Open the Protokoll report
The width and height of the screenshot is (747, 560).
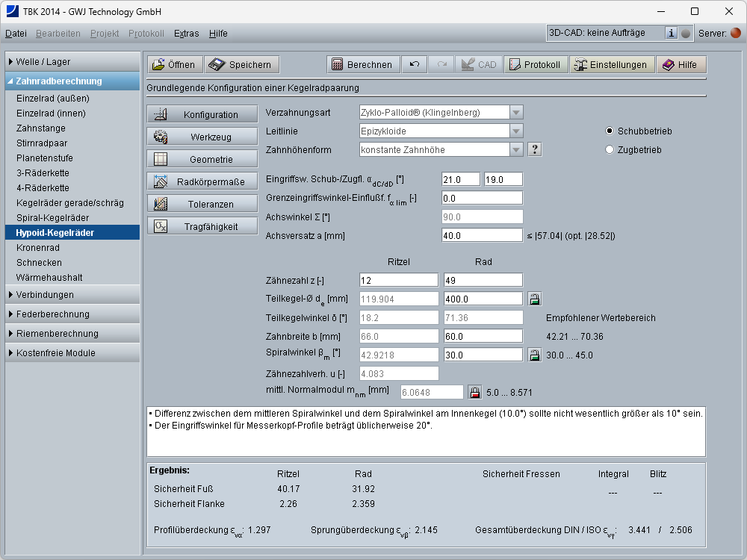(x=535, y=65)
